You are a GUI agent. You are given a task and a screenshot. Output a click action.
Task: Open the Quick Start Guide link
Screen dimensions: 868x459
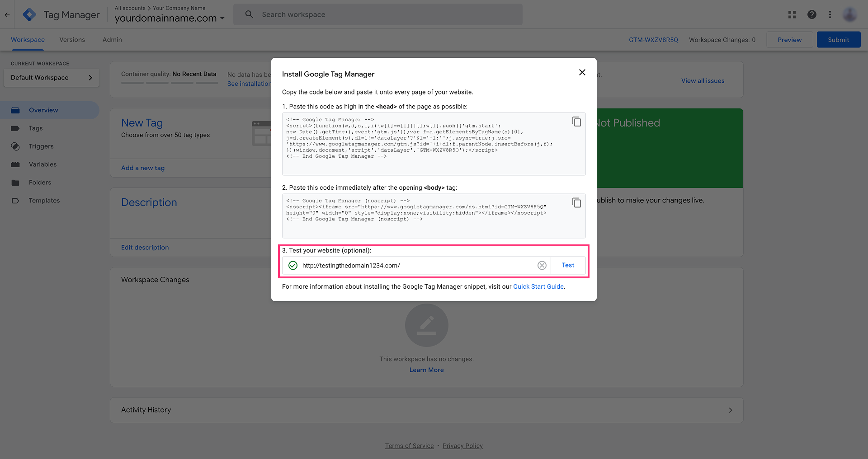pos(538,287)
